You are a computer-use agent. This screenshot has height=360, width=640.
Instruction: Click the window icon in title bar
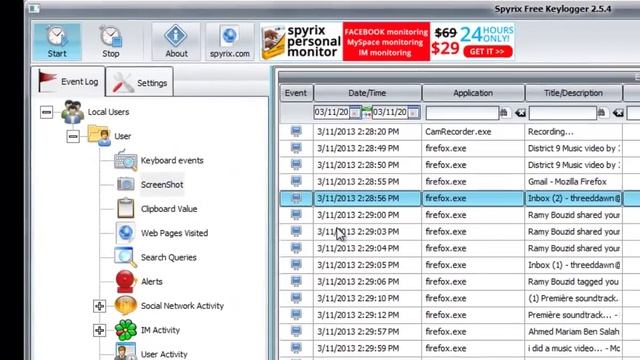[34, 9]
